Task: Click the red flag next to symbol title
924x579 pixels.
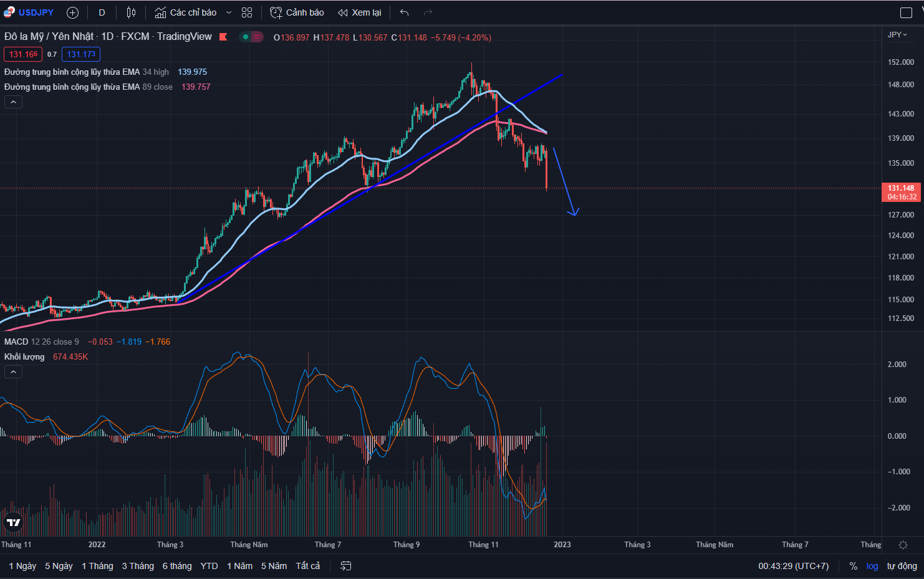Action: pos(223,37)
